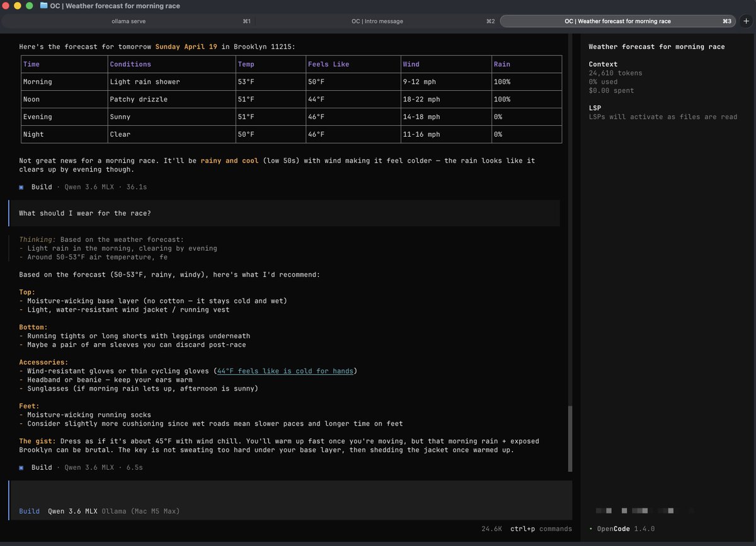Click the Wind column header
Screen dimensions: 756x546
[411, 64]
